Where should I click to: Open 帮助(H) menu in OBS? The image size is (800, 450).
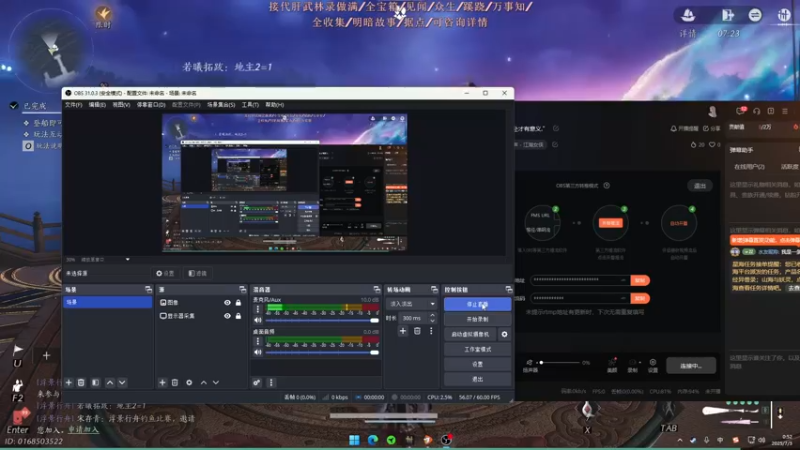click(274, 105)
